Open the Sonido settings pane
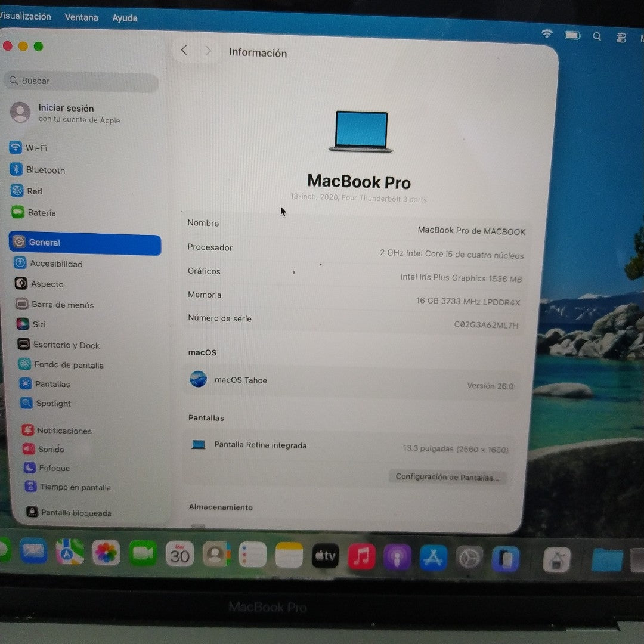This screenshot has width=644, height=644. 51,449
